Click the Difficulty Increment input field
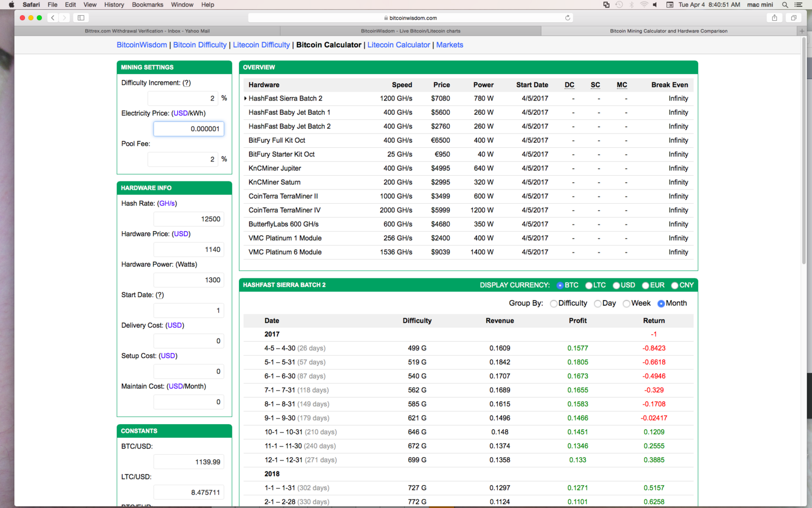The width and height of the screenshot is (812, 508). point(183,98)
